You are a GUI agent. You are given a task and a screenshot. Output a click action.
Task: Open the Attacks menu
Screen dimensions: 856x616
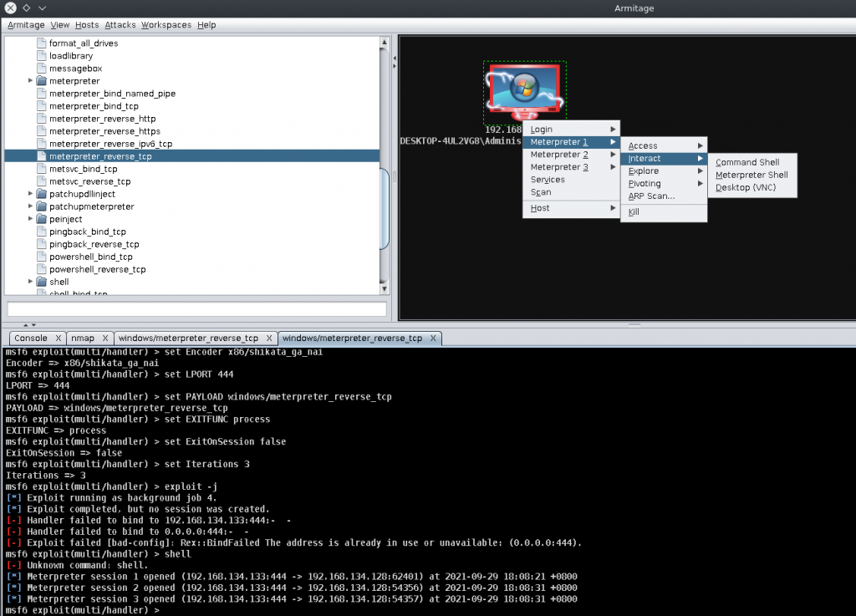click(120, 24)
